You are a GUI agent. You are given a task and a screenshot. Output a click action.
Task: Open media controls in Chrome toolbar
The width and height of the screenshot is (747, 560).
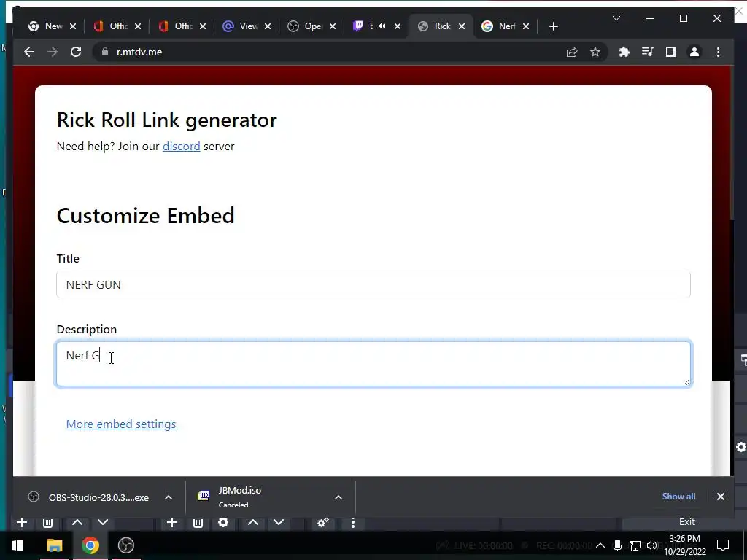pyautogui.click(x=648, y=52)
